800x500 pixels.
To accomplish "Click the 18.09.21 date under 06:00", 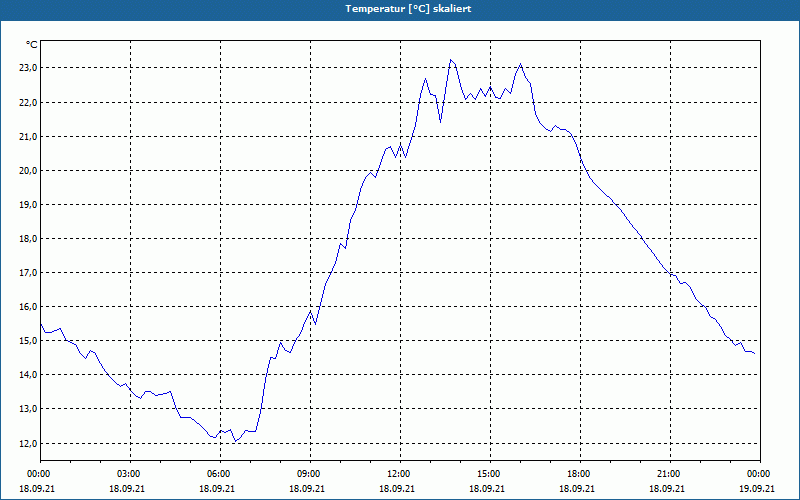I will pos(217,489).
